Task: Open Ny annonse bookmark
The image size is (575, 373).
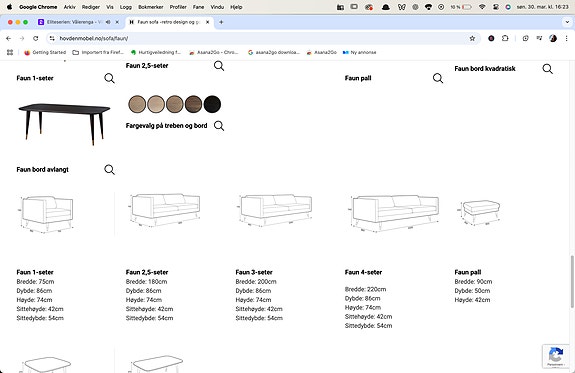Action: [359, 52]
